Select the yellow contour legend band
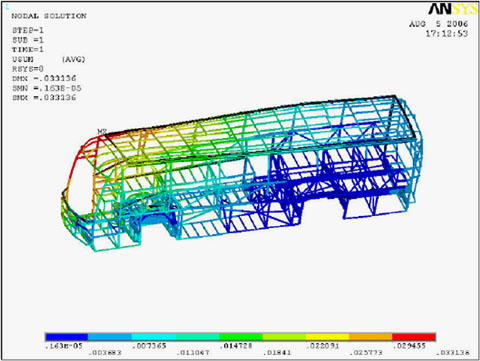The image size is (480, 361). [x=327, y=337]
